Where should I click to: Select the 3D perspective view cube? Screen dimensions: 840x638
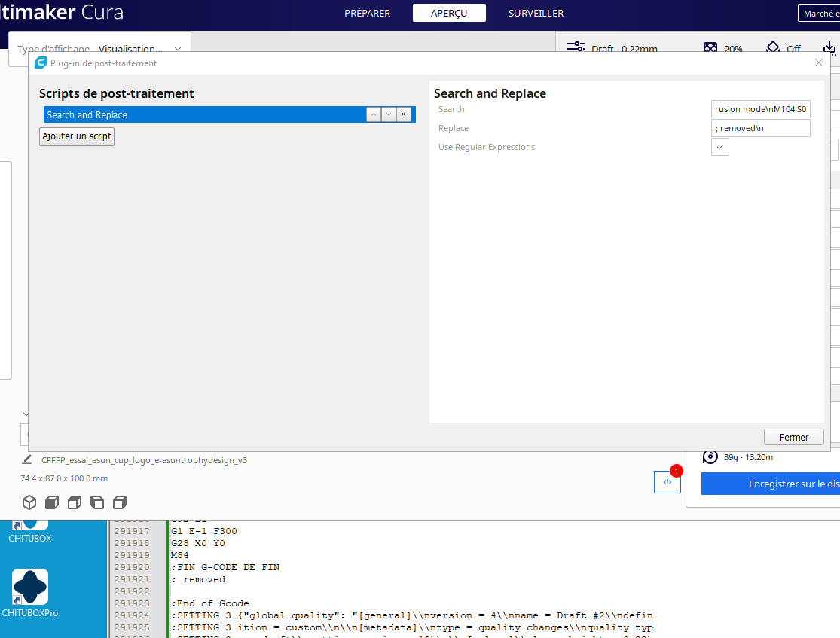pyautogui.click(x=29, y=502)
